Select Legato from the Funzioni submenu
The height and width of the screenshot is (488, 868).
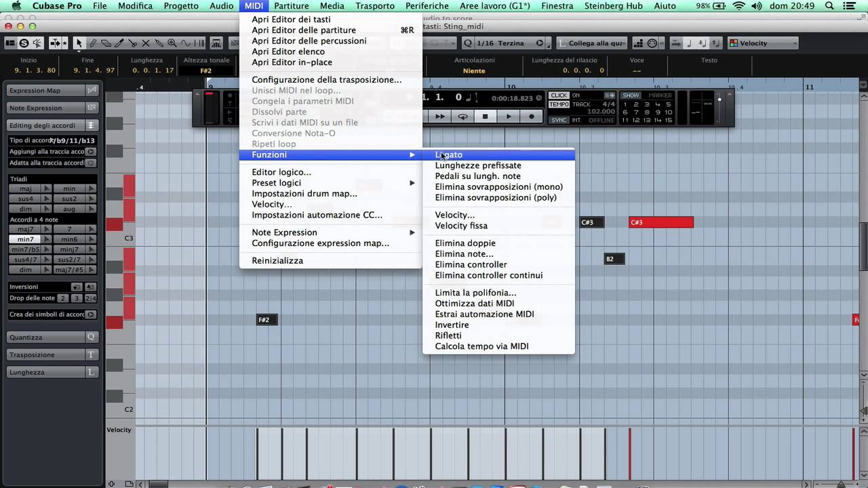tap(498, 155)
